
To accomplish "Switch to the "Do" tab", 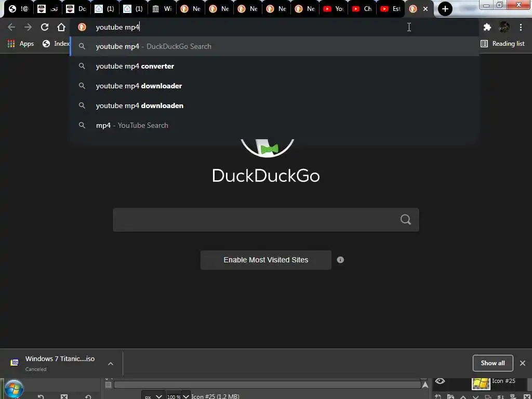I will 76,9.
